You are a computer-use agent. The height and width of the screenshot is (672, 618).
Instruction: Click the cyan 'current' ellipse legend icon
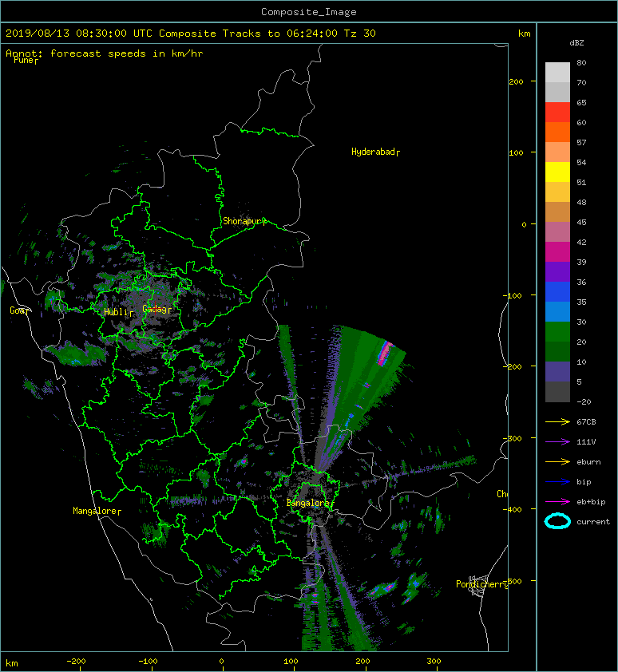tap(557, 521)
